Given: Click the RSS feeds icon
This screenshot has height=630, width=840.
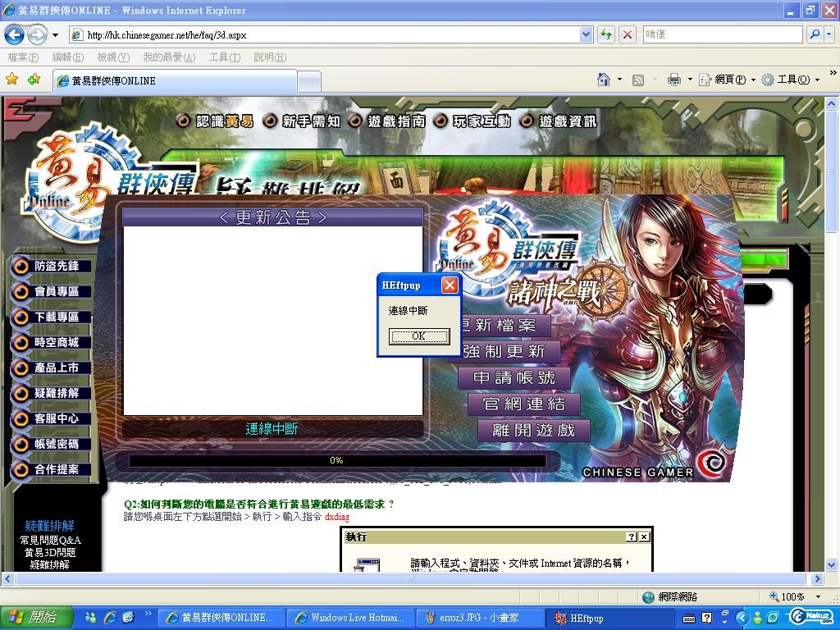Looking at the screenshot, I should point(638,80).
